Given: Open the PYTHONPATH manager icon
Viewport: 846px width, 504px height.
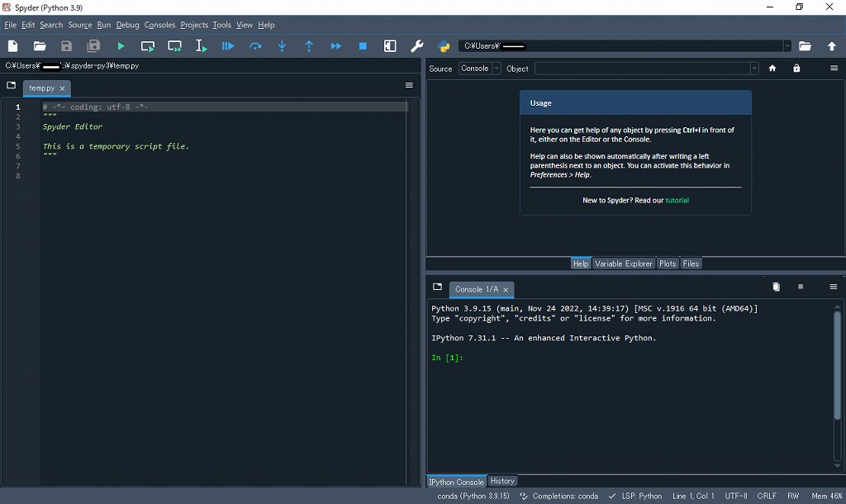Looking at the screenshot, I should [x=444, y=46].
